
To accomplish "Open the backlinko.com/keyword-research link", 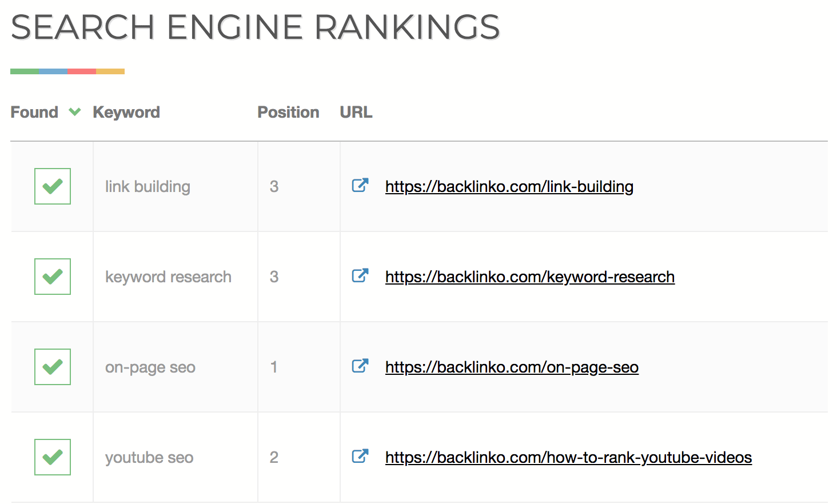I will tap(530, 277).
